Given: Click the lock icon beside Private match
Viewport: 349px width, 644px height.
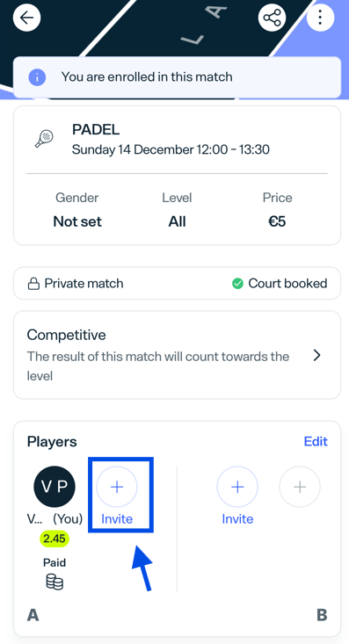Looking at the screenshot, I should point(33,284).
